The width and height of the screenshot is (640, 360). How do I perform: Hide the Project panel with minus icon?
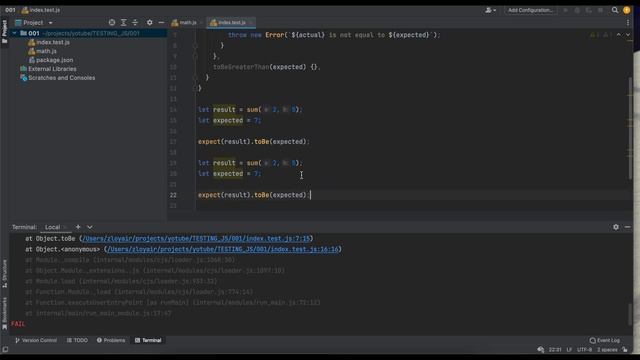pos(161,22)
